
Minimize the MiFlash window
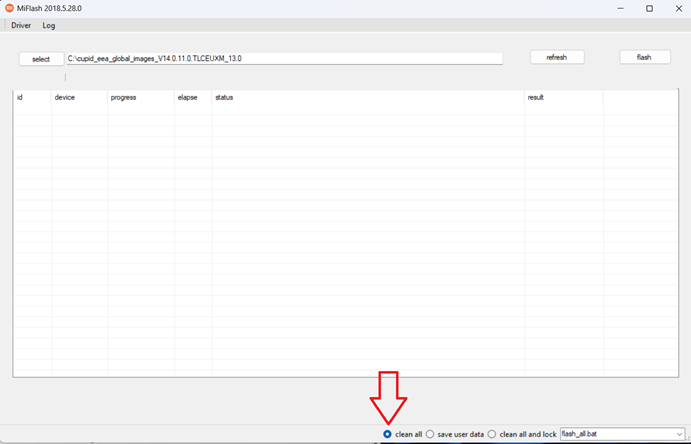[620, 8]
